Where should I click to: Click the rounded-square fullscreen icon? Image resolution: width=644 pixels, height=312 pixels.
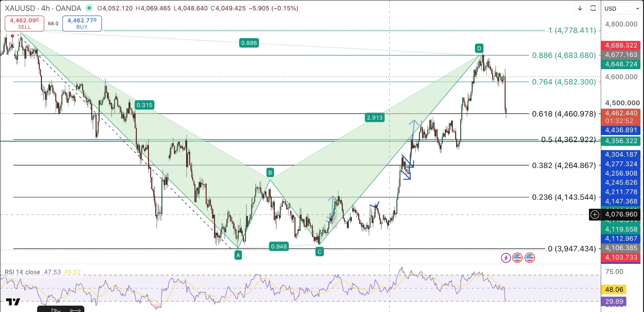[x=593, y=8]
